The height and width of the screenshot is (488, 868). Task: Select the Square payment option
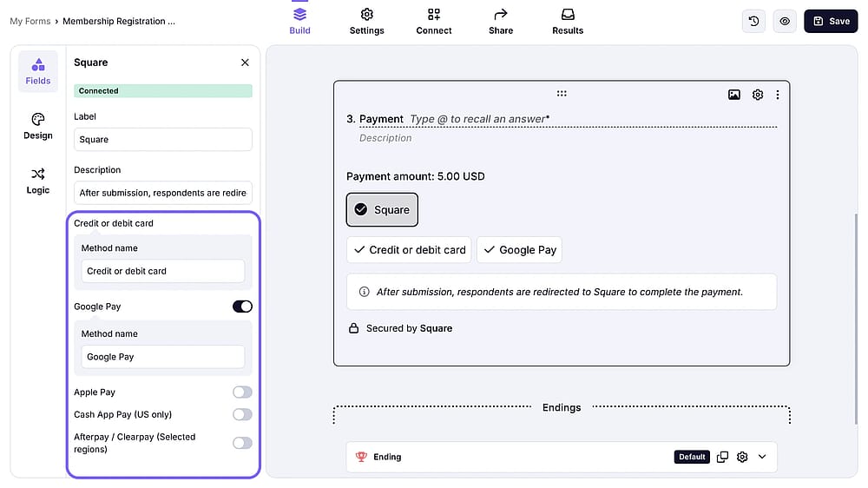click(382, 209)
